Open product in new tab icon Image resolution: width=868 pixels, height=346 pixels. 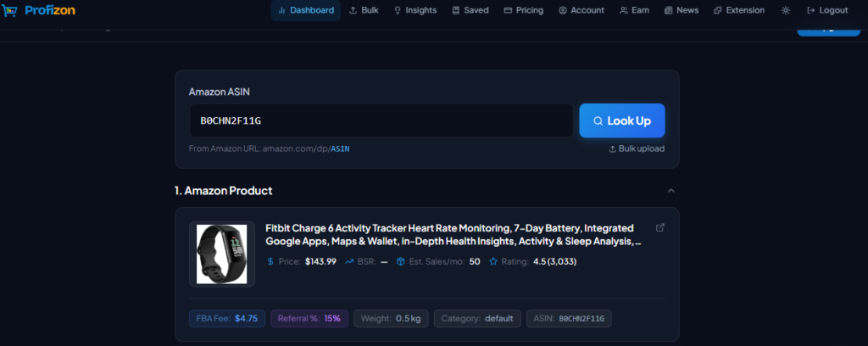pyautogui.click(x=659, y=227)
